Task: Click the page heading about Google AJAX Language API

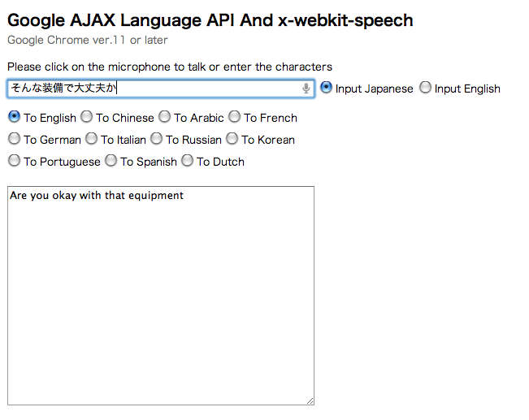Action: click(210, 20)
